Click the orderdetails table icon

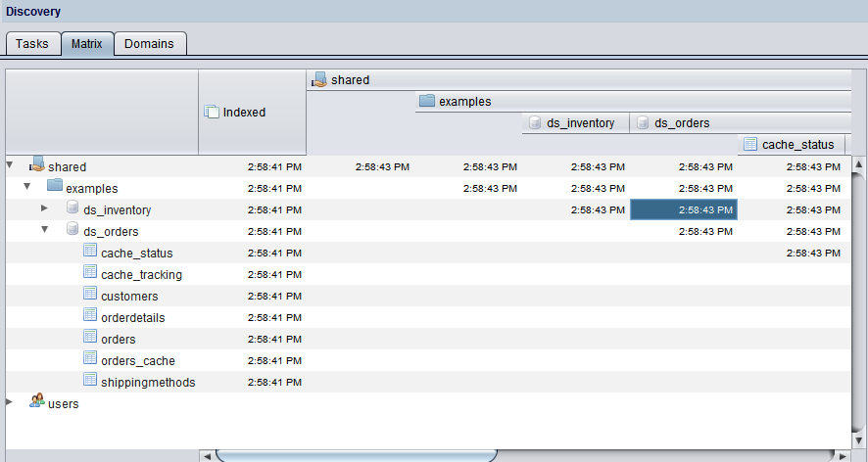[x=90, y=315]
